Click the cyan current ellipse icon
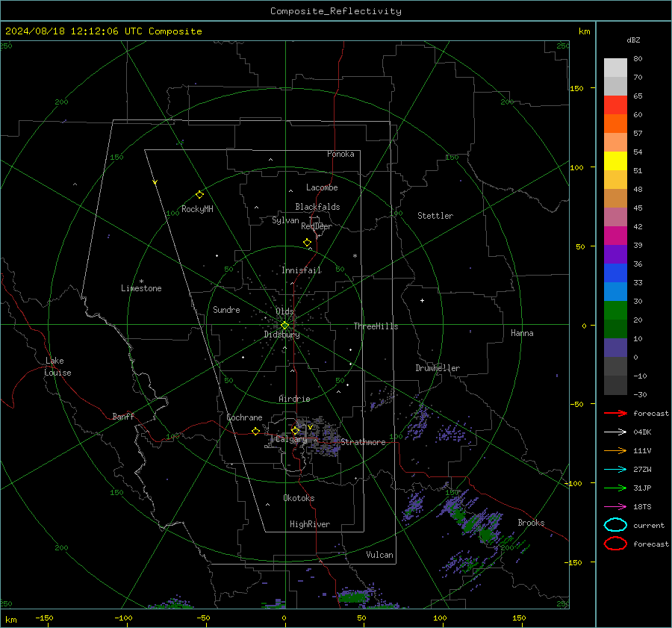Image resolution: width=672 pixels, height=628 pixels. (615, 525)
